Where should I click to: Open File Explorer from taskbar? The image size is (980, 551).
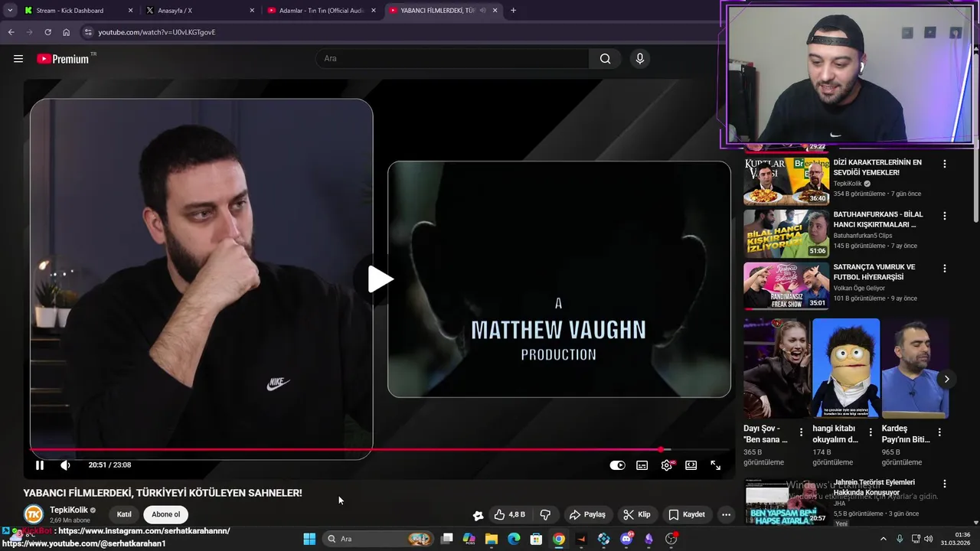[492, 539]
